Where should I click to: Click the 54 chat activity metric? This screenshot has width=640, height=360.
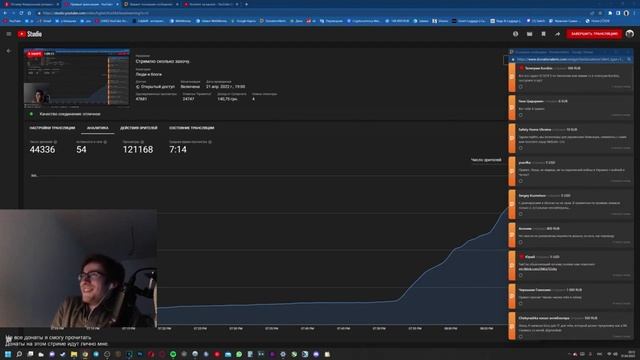[x=81, y=149]
